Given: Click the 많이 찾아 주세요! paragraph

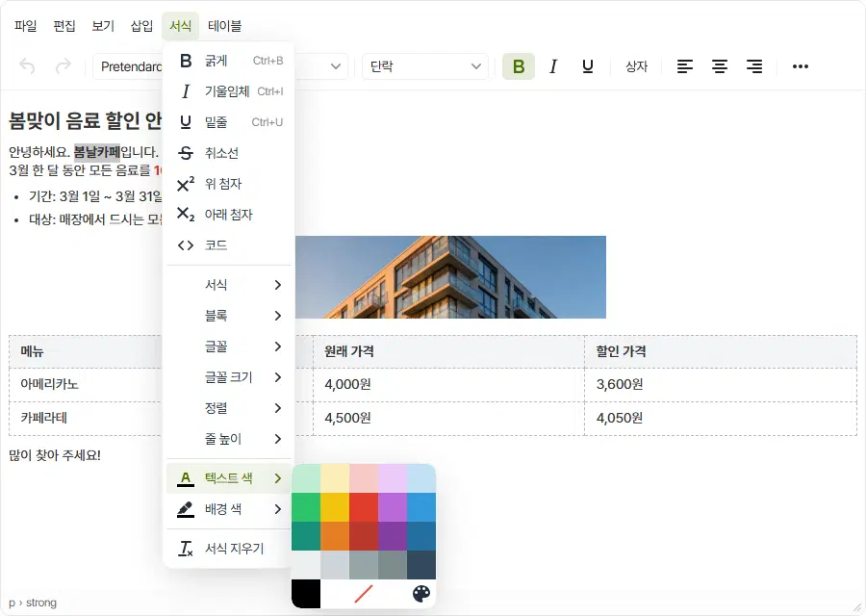Looking at the screenshot, I should 55,455.
